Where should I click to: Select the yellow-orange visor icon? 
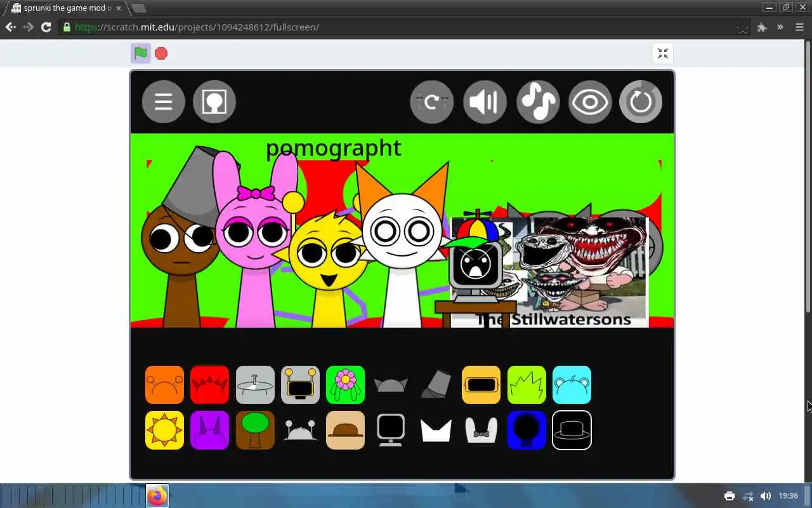click(481, 385)
